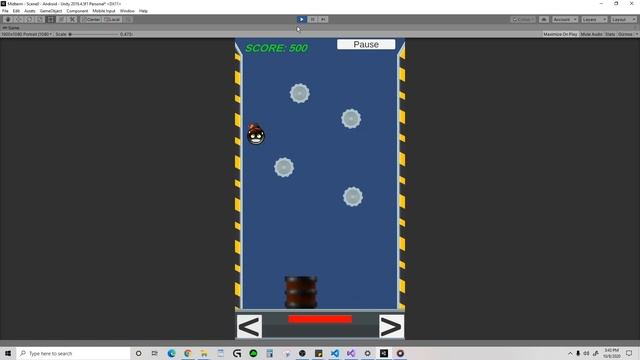
Task: Open the custom editor tools icon
Action: point(72,19)
